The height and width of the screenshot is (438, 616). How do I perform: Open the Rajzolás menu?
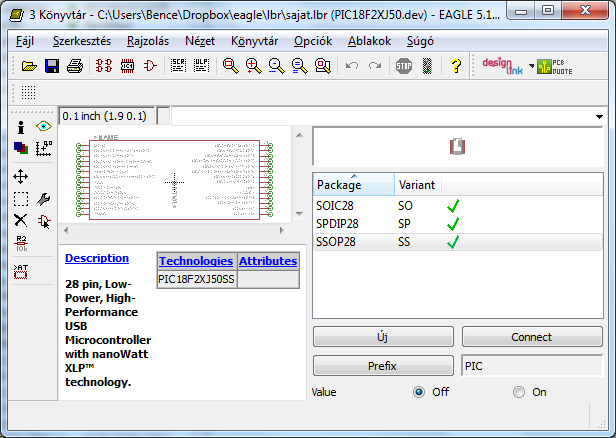click(x=148, y=41)
